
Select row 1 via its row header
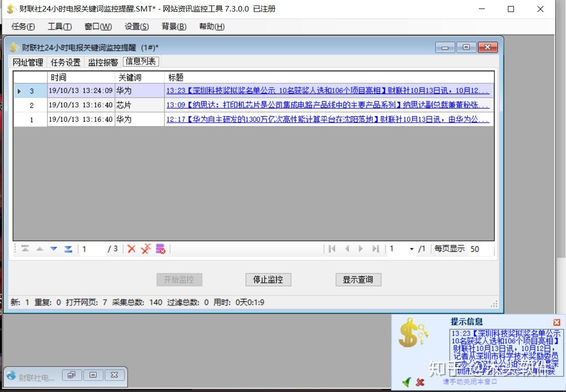click(x=31, y=120)
